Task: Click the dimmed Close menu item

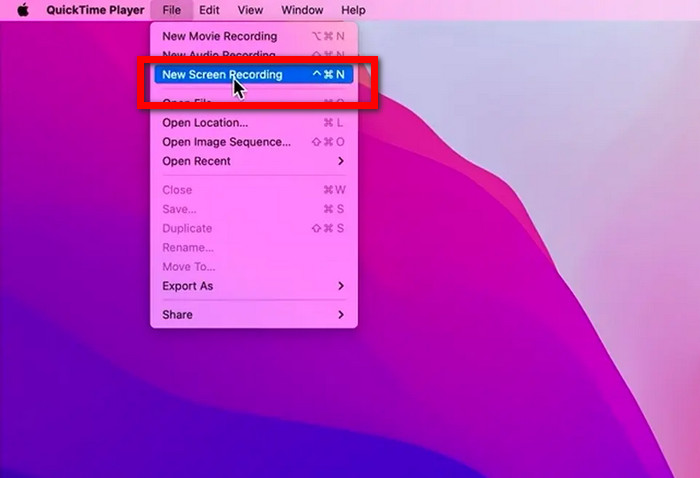Action: (254, 190)
